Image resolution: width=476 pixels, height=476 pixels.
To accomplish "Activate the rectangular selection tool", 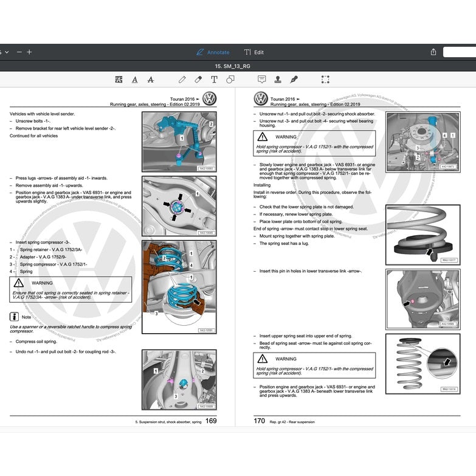I will [325, 80].
